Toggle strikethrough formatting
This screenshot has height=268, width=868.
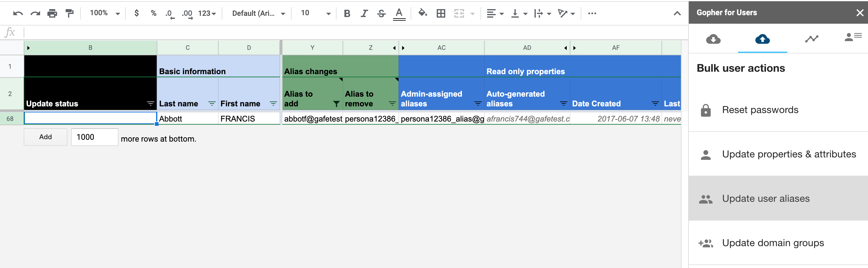click(381, 13)
